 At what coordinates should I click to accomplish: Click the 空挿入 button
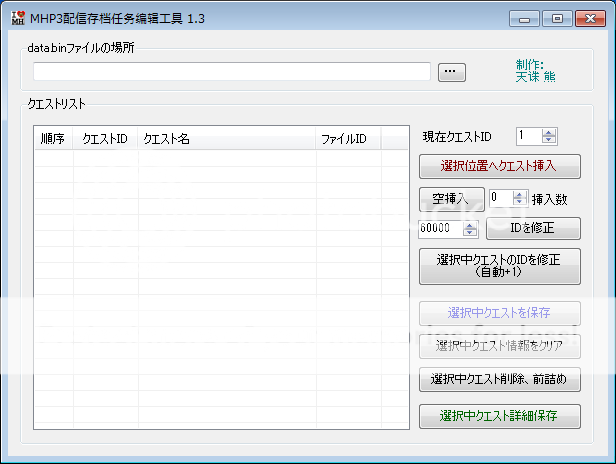click(452, 199)
